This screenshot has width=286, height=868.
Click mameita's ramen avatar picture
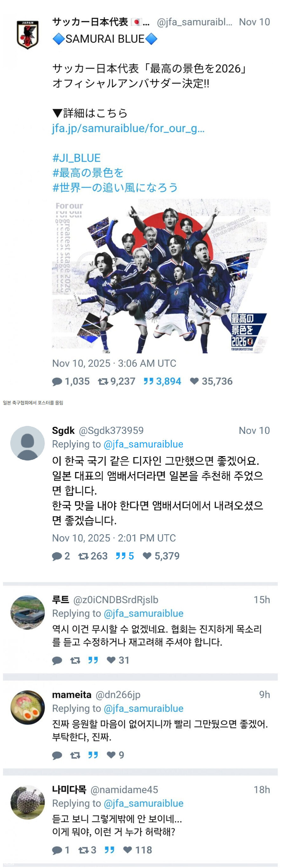tap(28, 707)
